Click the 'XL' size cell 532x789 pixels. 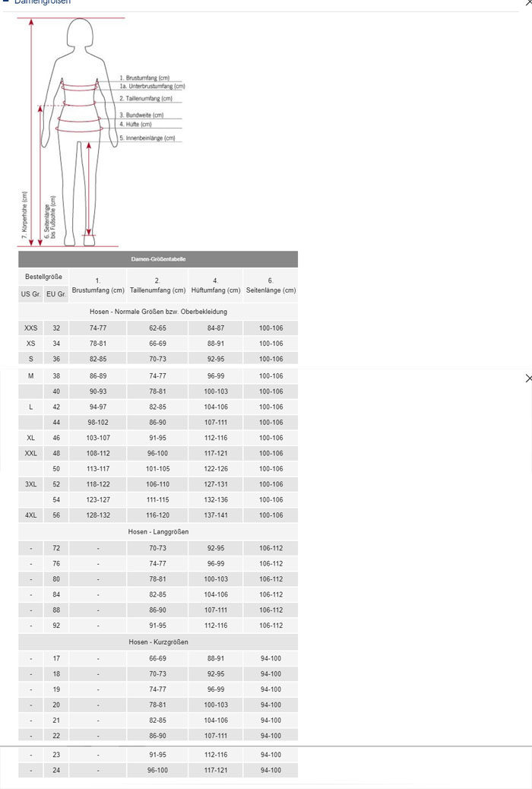click(x=30, y=438)
